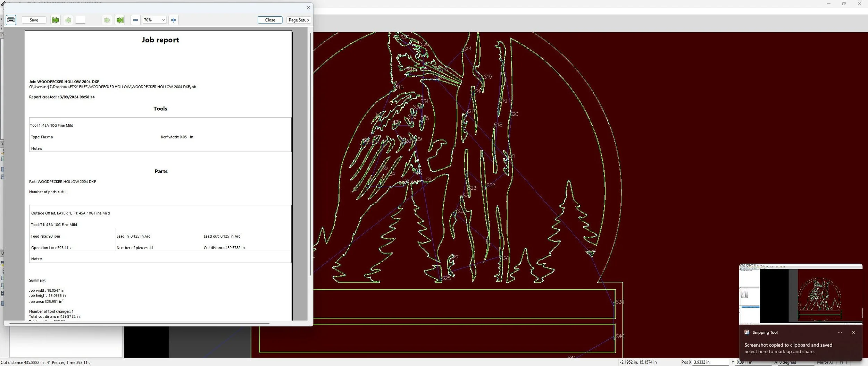Click toolpath label S22 in drawing canvas
Viewport: 868px width, 366px height.
[x=490, y=185]
